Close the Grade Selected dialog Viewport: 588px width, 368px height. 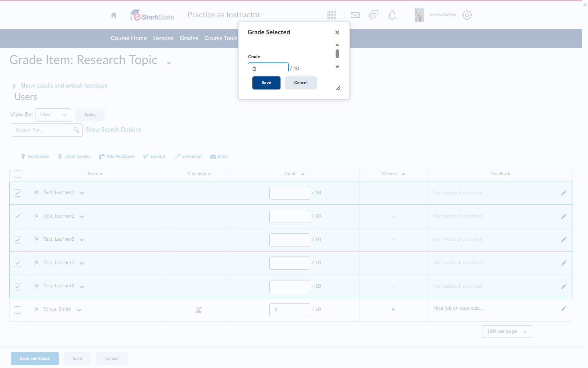coord(337,32)
